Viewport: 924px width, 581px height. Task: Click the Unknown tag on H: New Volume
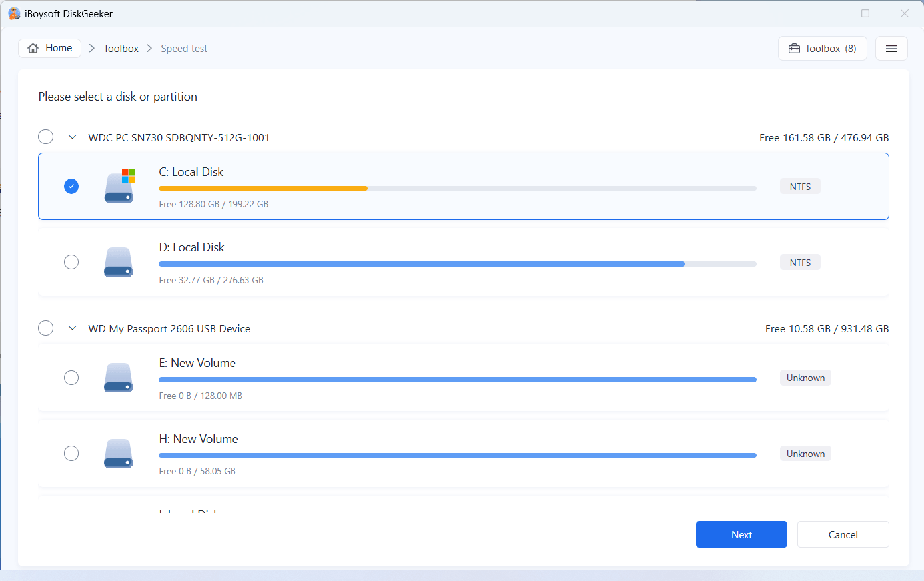[805, 454]
